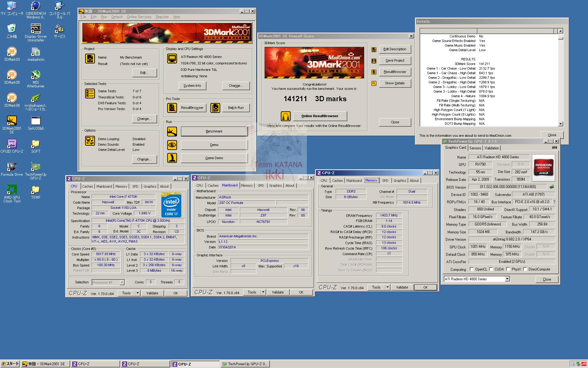Open the SetLODb6 desktop icon

click(36, 123)
